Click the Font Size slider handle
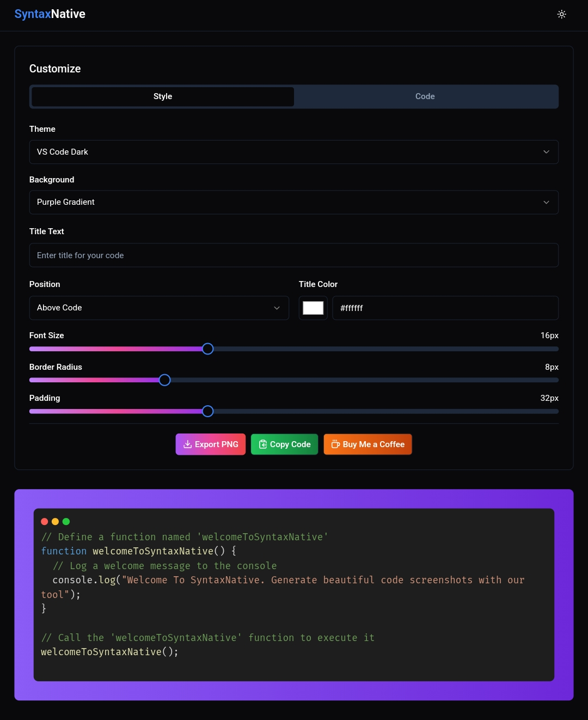 pyautogui.click(x=207, y=349)
